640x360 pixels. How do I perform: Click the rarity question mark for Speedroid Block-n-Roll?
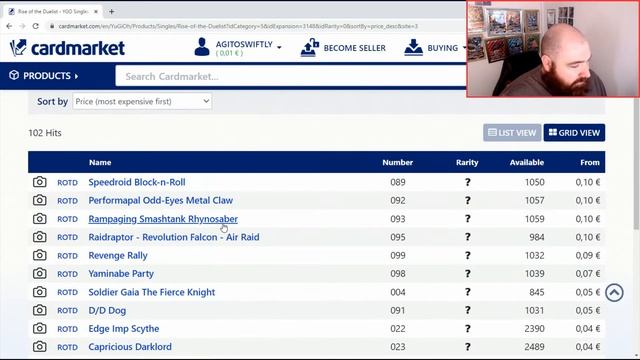click(x=468, y=182)
